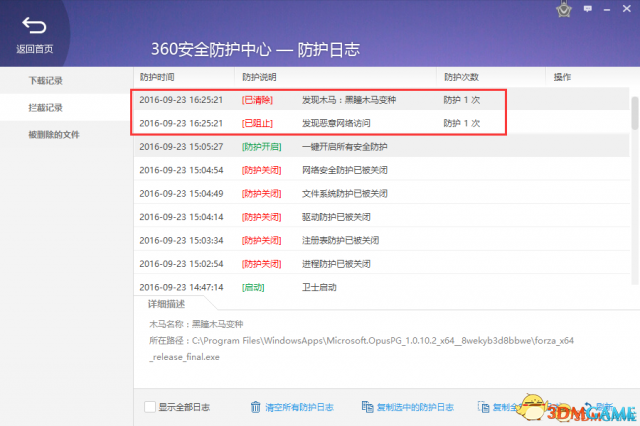Select the 文件系统防护已被关闭 log row
This screenshot has width=640, height=426.
coord(382,193)
